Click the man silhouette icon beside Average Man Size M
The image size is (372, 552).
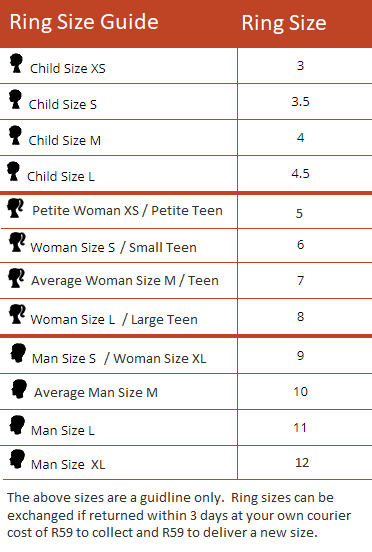(19, 389)
